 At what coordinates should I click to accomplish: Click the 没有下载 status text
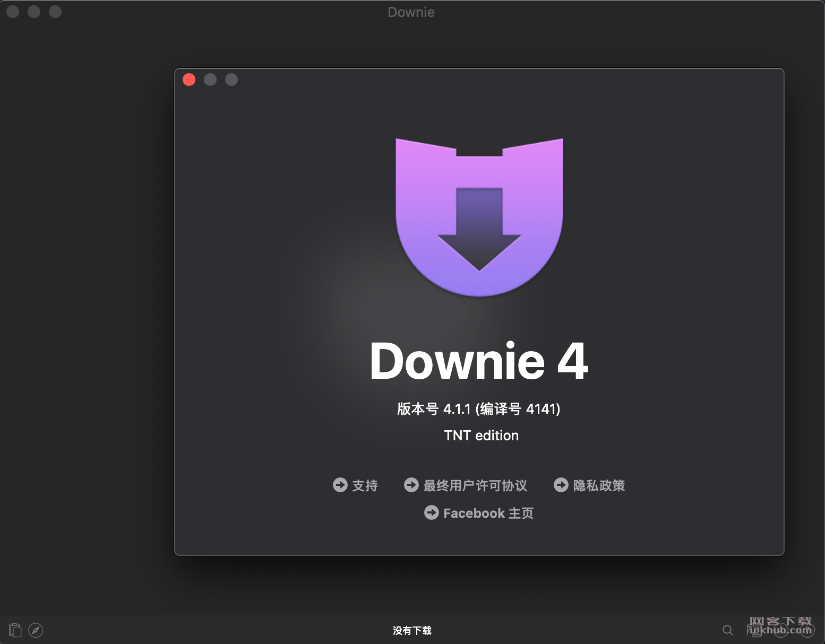(412, 630)
